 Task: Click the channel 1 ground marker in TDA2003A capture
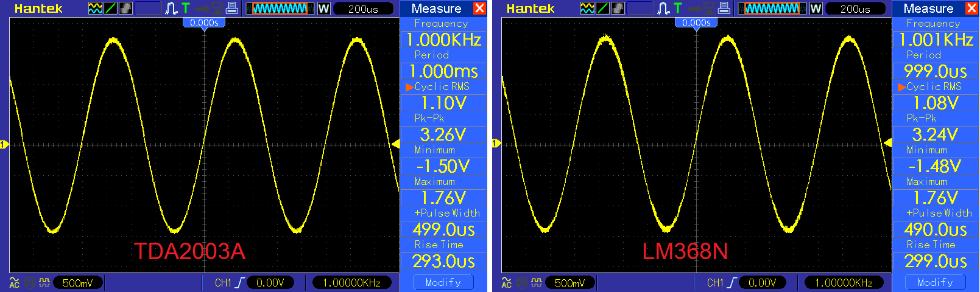pyautogui.click(x=4, y=144)
